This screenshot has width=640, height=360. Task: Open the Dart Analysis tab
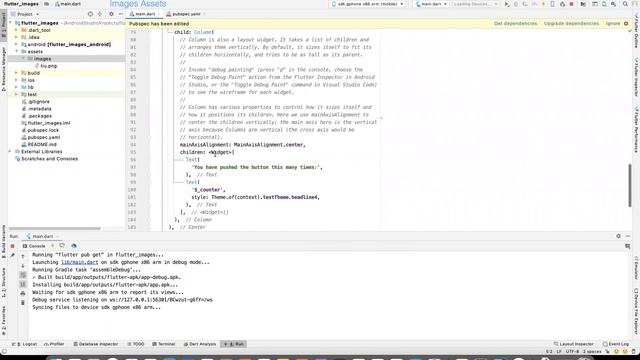[x=200, y=344]
